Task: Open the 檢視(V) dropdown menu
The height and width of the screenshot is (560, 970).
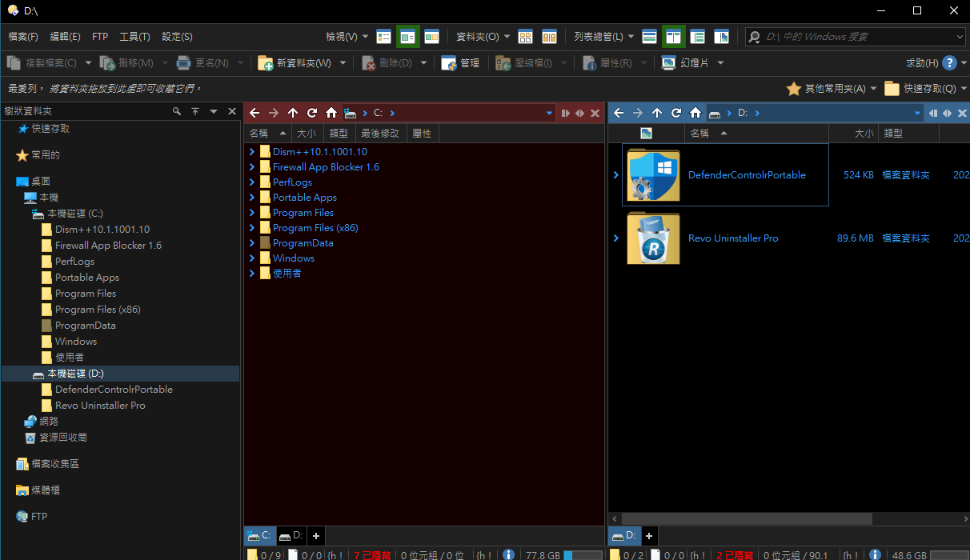Action: point(347,36)
